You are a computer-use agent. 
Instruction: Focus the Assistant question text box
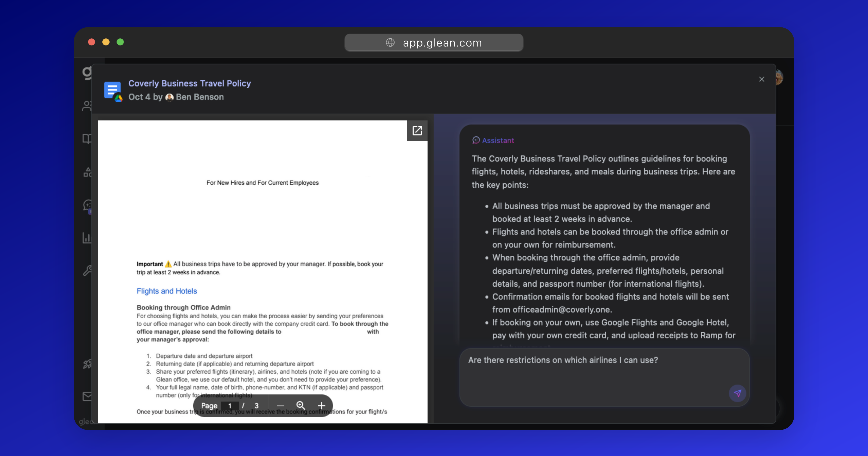tap(593, 371)
